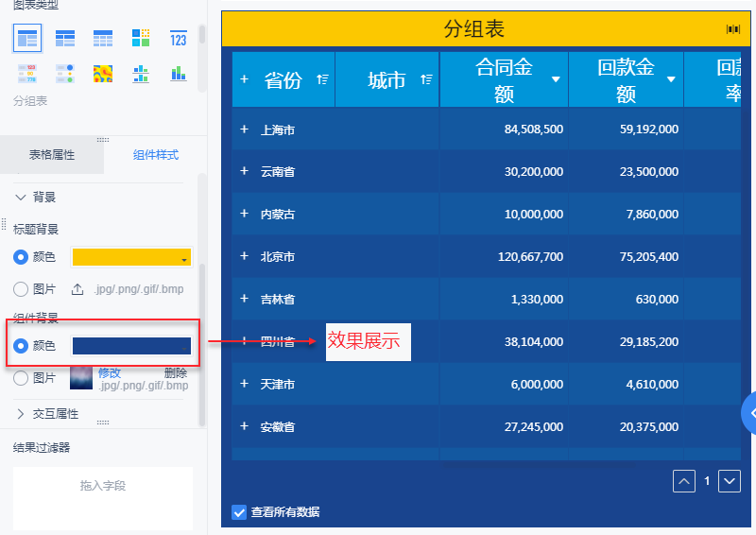Expand the 天津市 row

[x=245, y=384]
